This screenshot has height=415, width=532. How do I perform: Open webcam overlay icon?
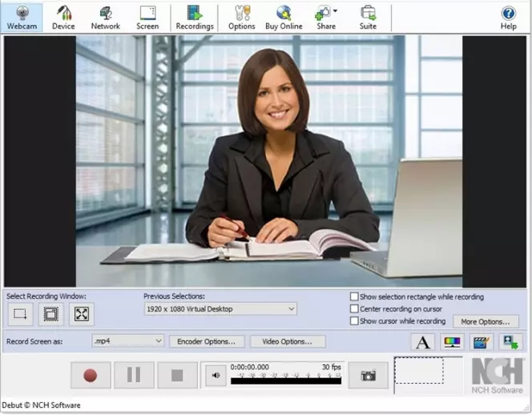coord(510,342)
